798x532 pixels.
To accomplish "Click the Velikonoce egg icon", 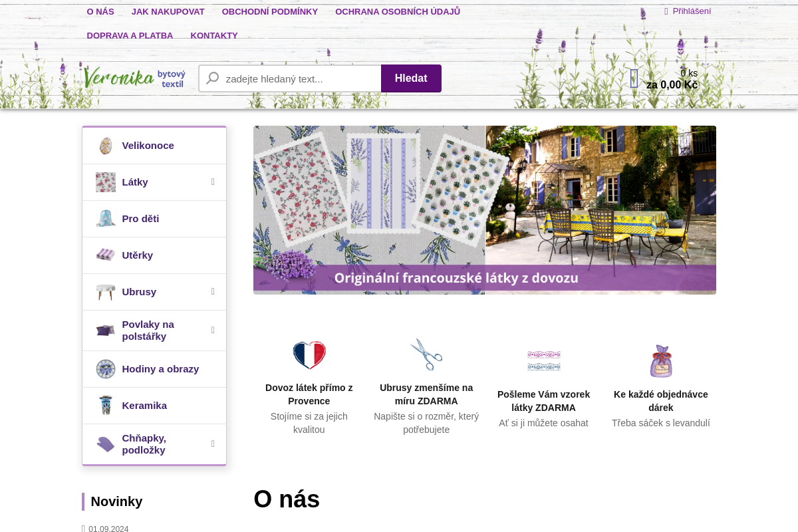I will [x=105, y=146].
